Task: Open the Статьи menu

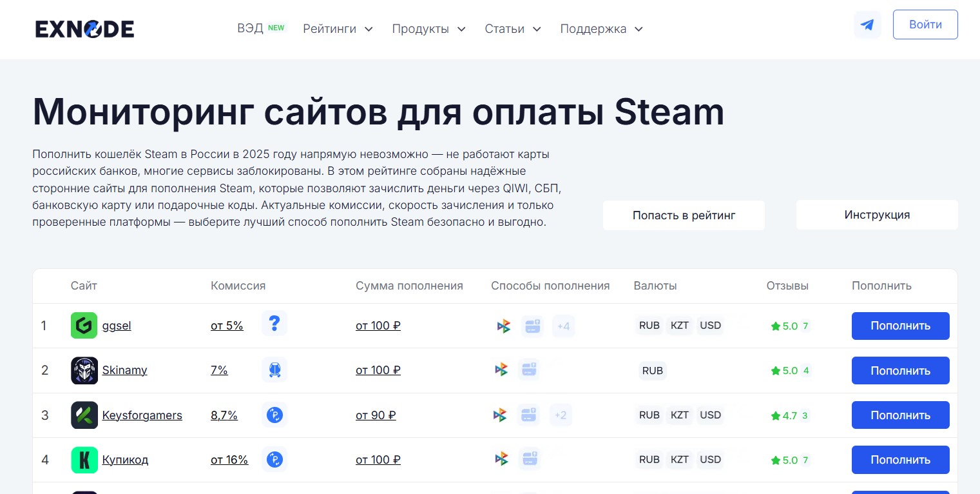Action: click(512, 29)
